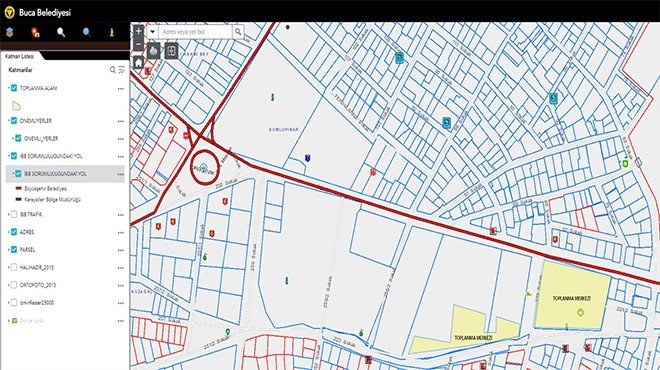Image resolution: width=660 pixels, height=370 pixels.
Task: Click the Karayolları Bölge Müdürlüğü black legend swatch
Action: click(19, 200)
